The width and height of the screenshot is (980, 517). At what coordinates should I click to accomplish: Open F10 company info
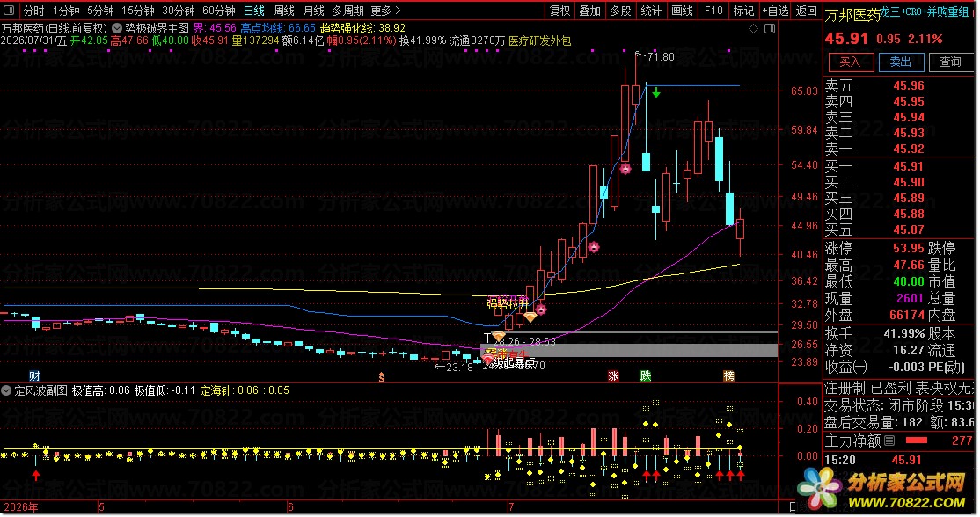713,11
